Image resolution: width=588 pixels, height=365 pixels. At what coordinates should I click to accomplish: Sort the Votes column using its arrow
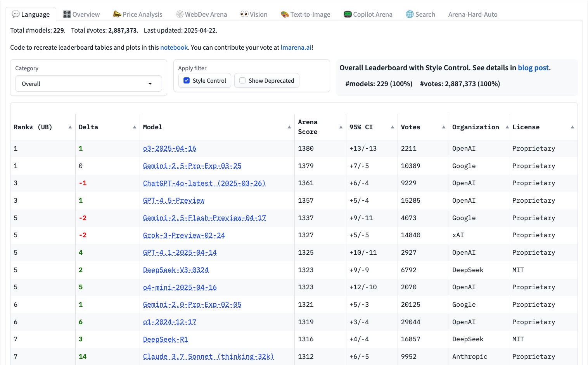coord(444,127)
